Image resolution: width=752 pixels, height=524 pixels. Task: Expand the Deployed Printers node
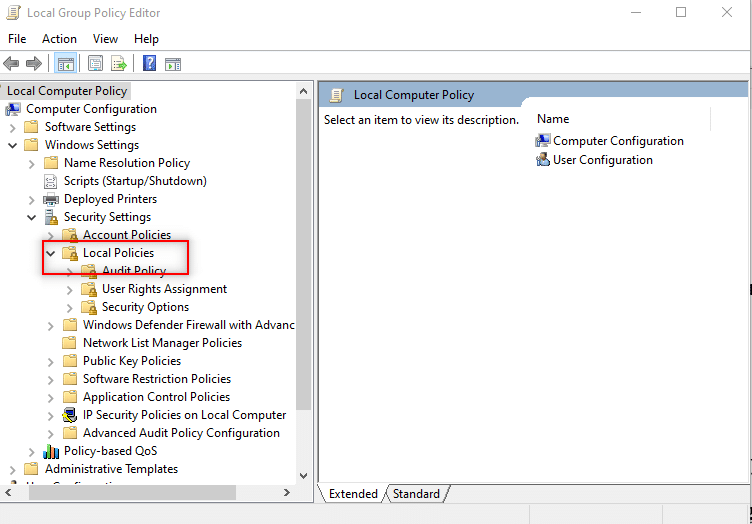click(32, 200)
